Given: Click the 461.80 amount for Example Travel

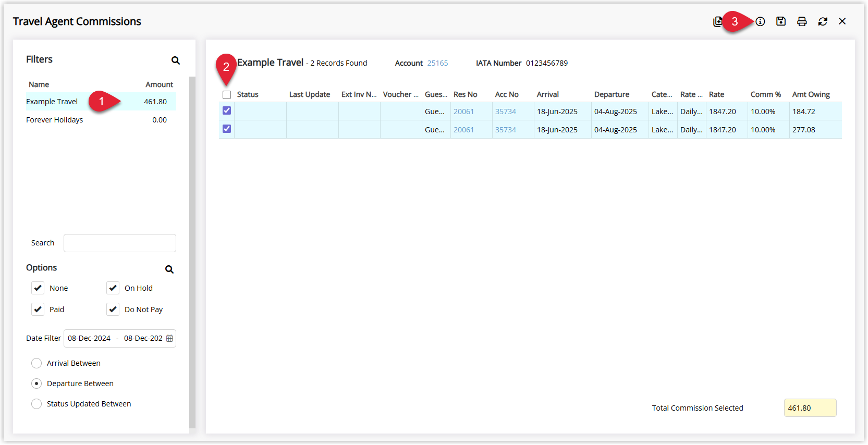Looking at the screenshot, I should 155,102.
